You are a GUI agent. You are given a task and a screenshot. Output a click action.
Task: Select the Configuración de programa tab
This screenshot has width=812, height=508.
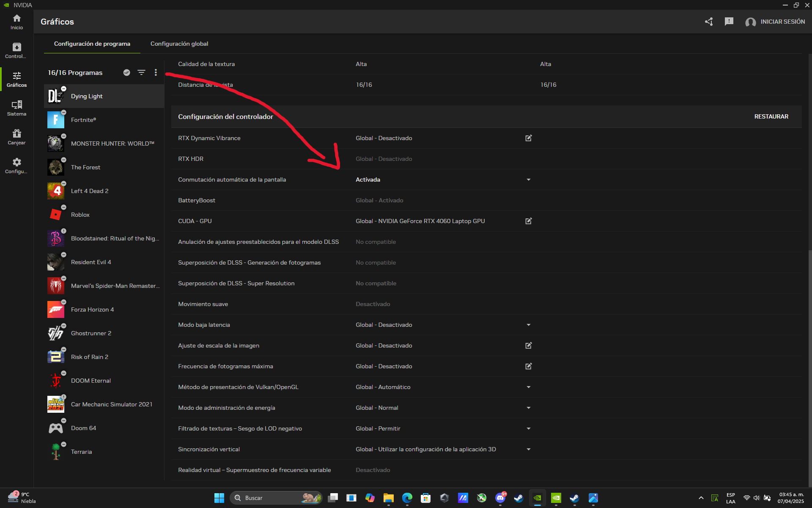click(92, 44)
